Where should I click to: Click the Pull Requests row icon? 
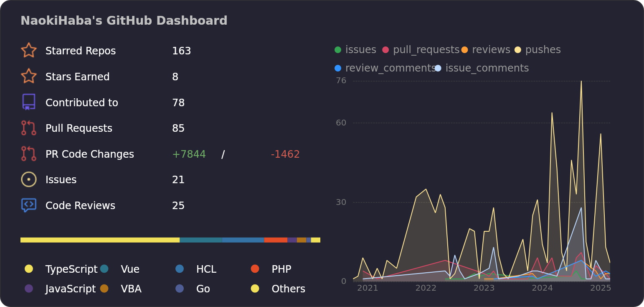[x=29, y=128]
